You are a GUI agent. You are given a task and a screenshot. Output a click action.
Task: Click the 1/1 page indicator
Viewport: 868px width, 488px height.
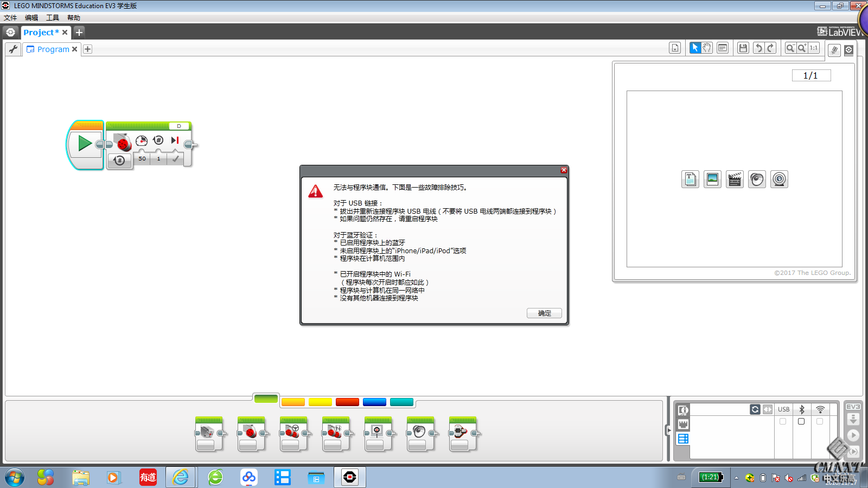[811, 75]
